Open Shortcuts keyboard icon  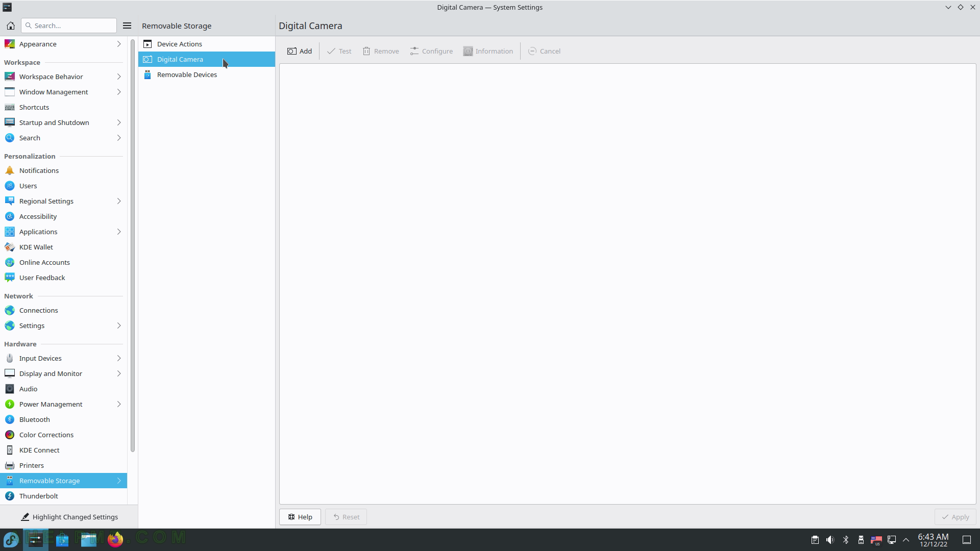10,107
